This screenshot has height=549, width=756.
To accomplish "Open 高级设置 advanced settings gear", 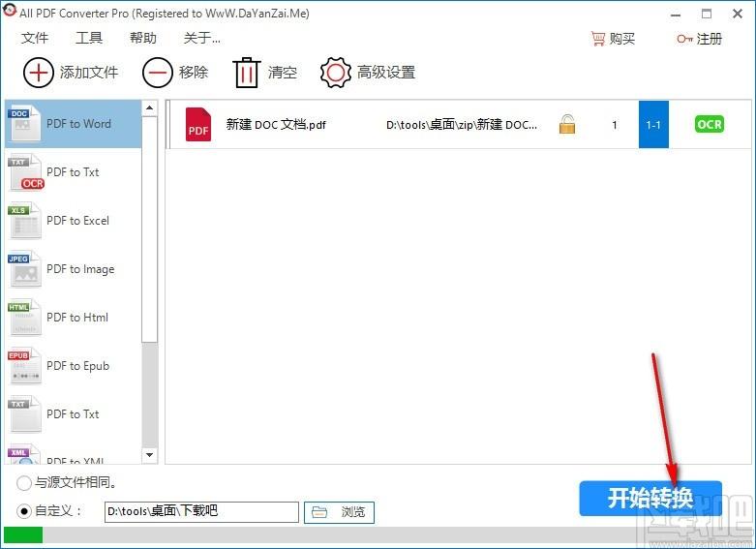I will (336, 73).
